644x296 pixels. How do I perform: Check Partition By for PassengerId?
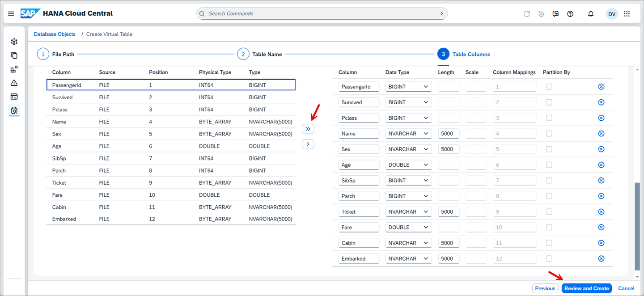549,87
